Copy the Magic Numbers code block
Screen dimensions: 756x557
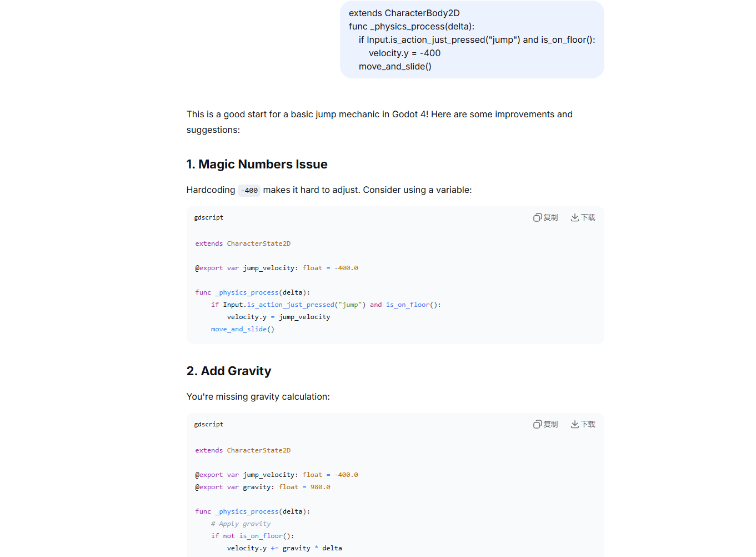click(545, 217)
